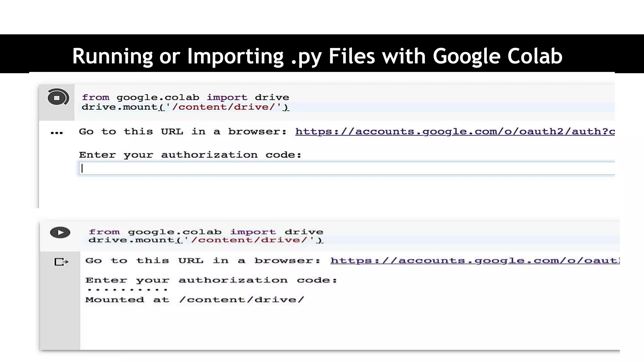Click 'from google.colab import drive' in the running cell

[185, 97]
